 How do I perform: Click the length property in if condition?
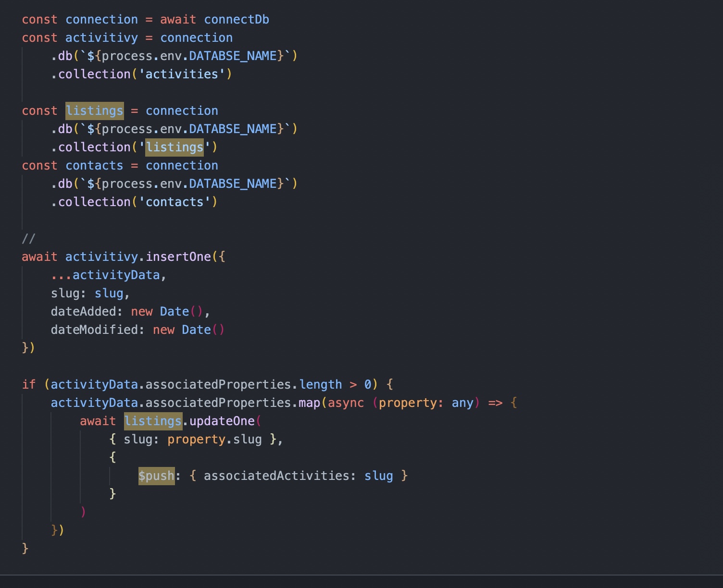tap(321, 385)
